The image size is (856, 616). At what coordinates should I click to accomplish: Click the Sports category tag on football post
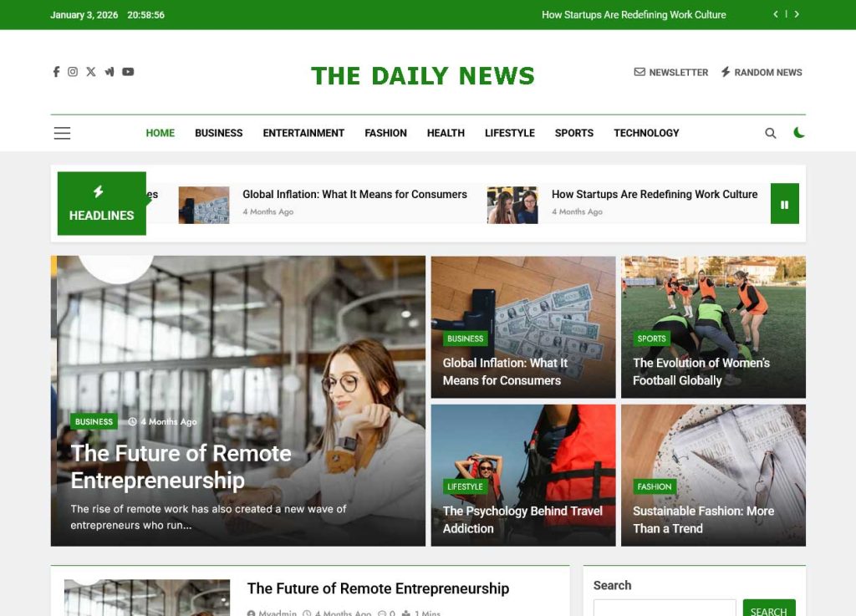(651, 339)
